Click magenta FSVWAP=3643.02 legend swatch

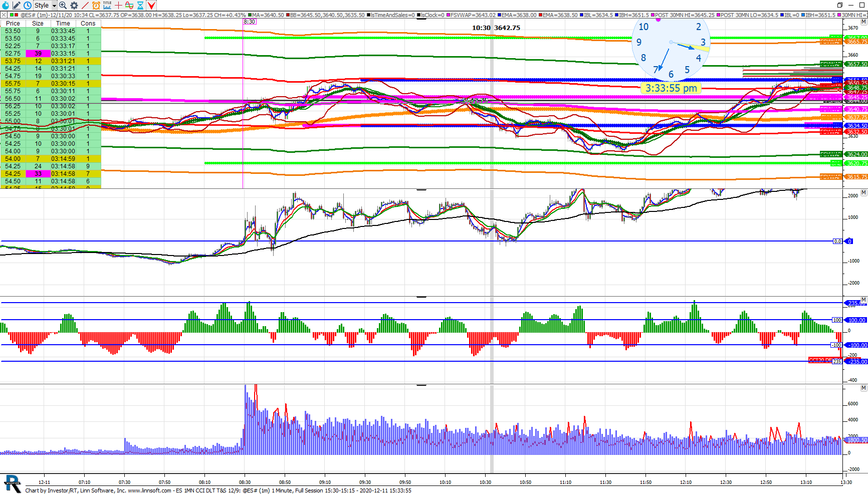pyautogui.click(x=448, y=15)
